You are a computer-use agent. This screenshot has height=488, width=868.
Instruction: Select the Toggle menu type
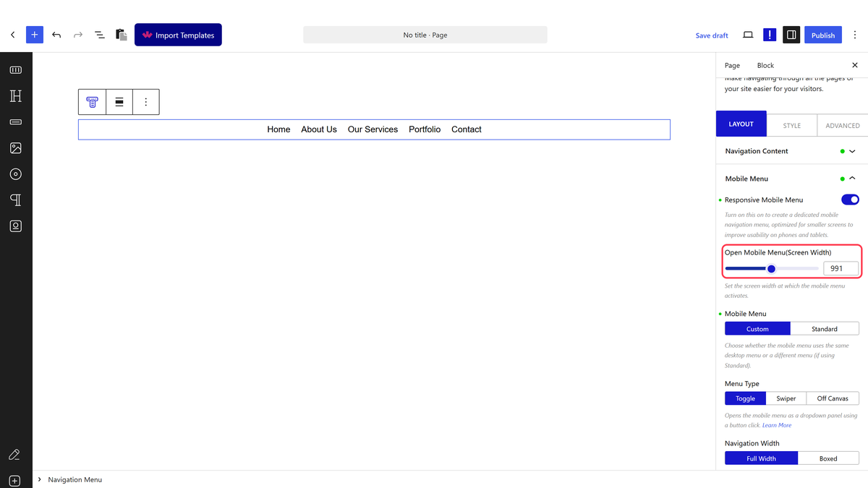point(745,398)
